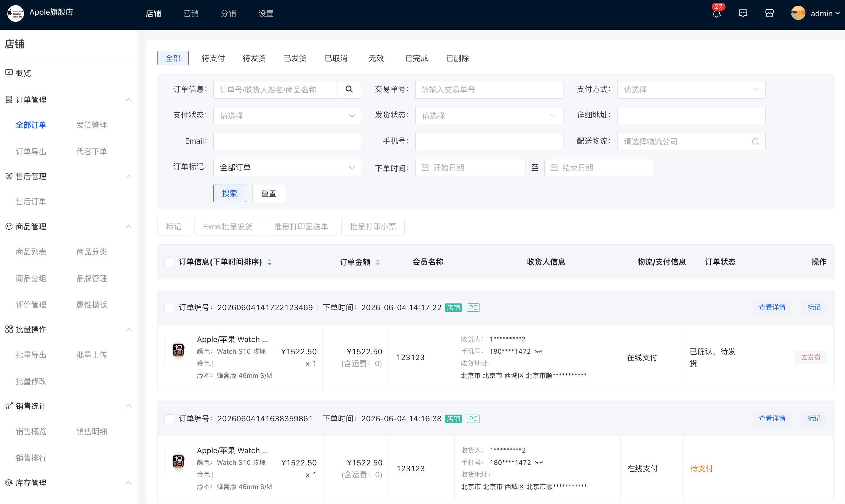The width and height of the screenshot is (845, 504).
Task: Click the 售后管理 shield icon in sidebar
Action: (9, 176)
